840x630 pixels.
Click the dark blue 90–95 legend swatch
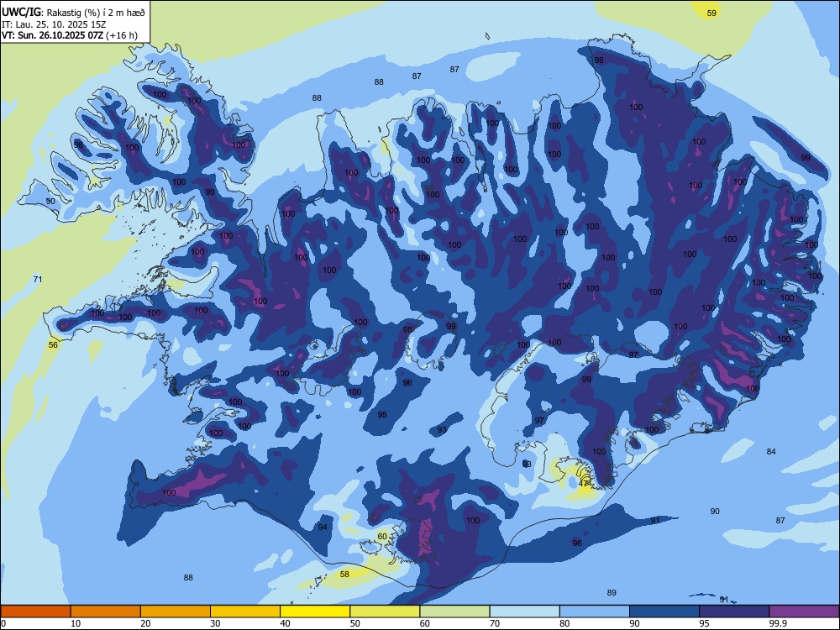664,612
